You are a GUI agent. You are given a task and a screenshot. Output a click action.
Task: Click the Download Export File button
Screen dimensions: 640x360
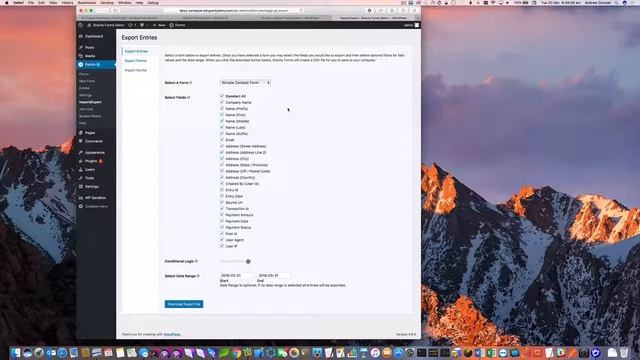tap(184, 304)
